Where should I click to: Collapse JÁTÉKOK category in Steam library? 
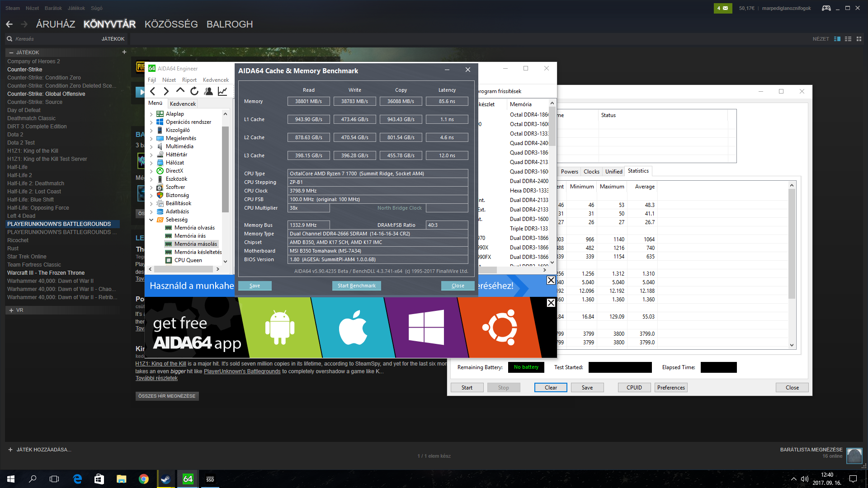[11, 52]
